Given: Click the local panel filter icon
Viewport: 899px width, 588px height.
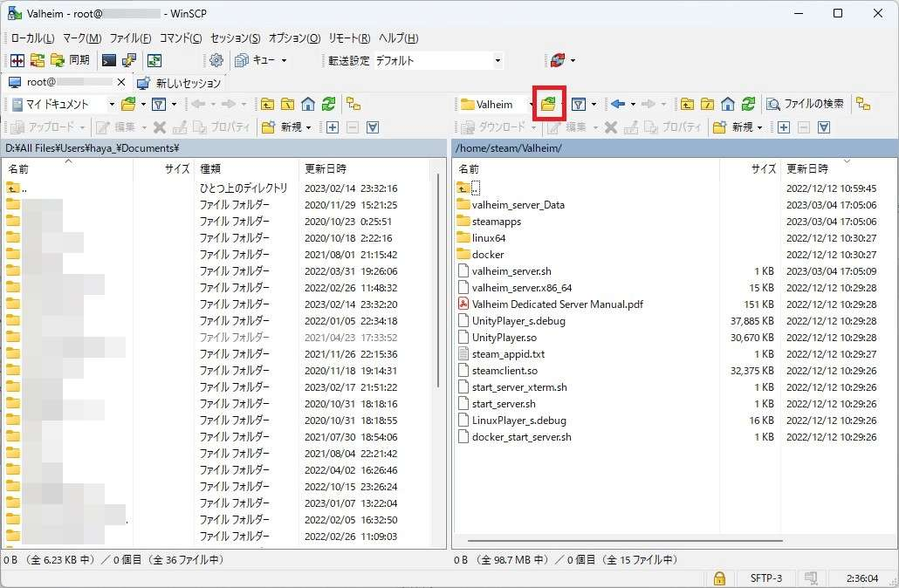Looking at the screenshot, I should (x=159, y=105).
